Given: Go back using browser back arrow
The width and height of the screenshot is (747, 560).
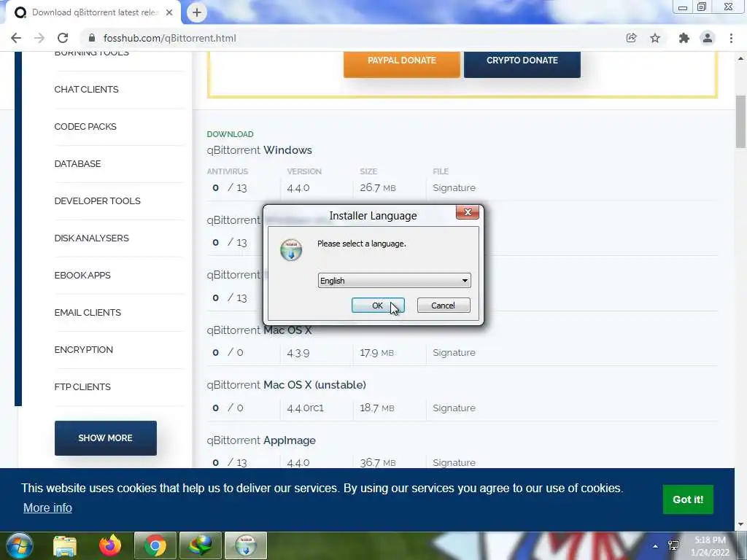Looking at the screenshot, I should (x=16, y=38).
